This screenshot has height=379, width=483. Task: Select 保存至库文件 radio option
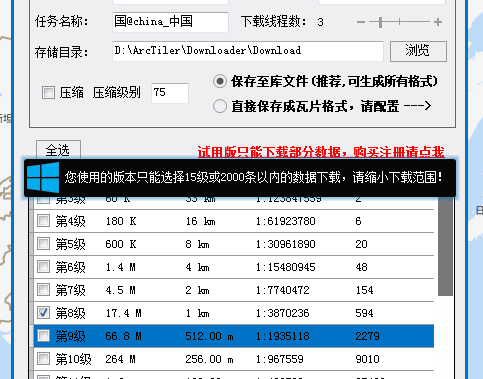tap(220, 81)
